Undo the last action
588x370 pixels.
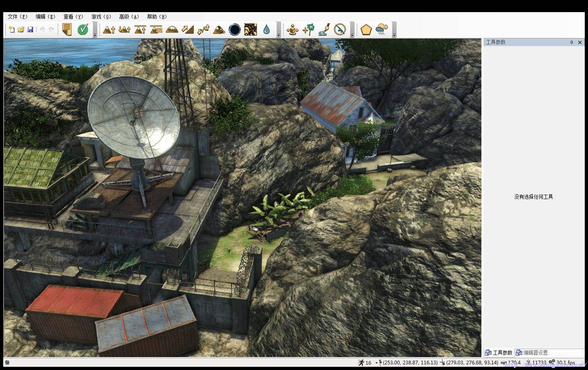point(42,29)
